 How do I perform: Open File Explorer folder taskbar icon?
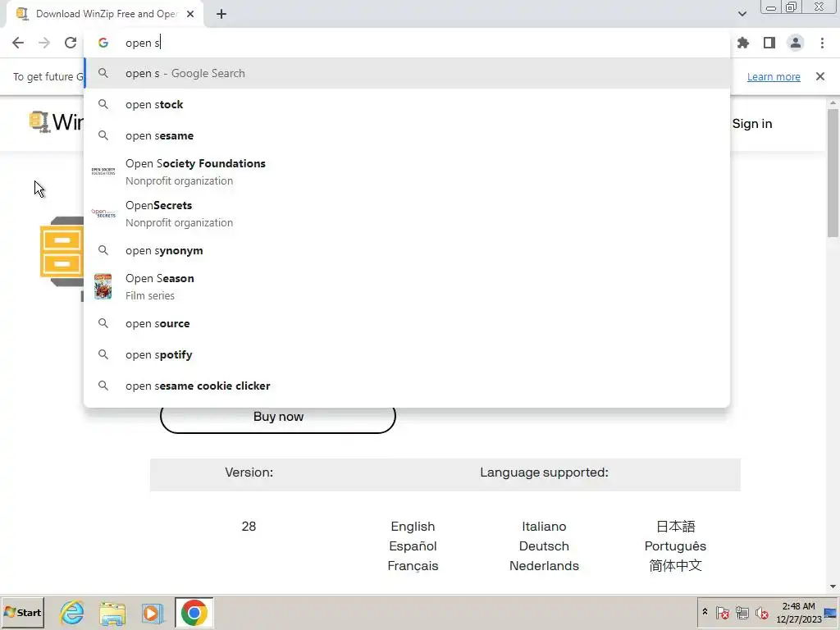click(112, 612)
